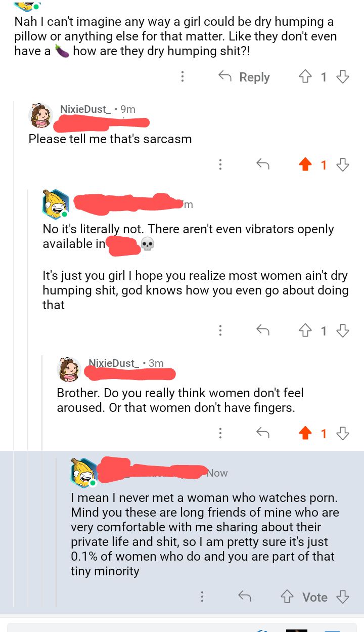Reply arrow on "Please tell me that's sarcasm"
The width and height of the screenshot is (364, 632).
262,164
